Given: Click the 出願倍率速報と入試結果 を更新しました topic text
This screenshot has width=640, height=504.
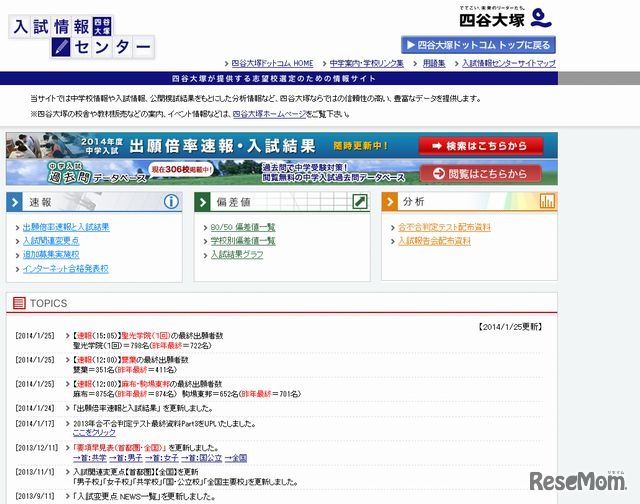Looking at the screenshot, I should coord(143,408).
